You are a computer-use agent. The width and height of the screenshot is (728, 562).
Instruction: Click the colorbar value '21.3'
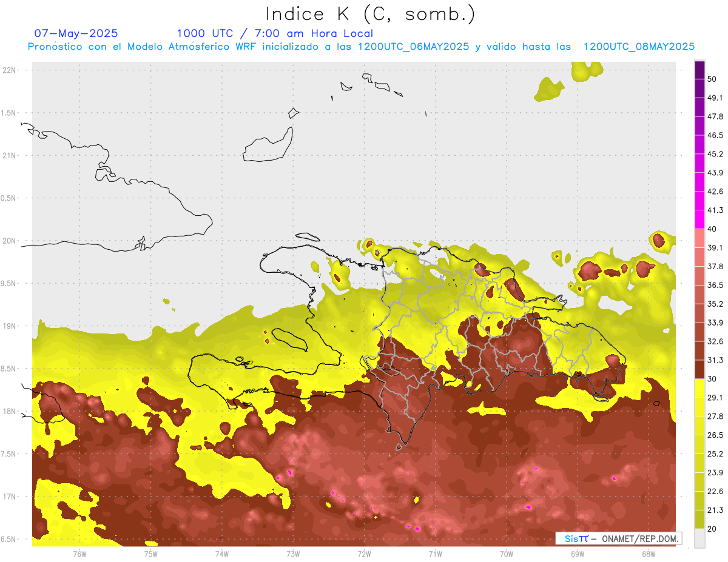(715, 510)
